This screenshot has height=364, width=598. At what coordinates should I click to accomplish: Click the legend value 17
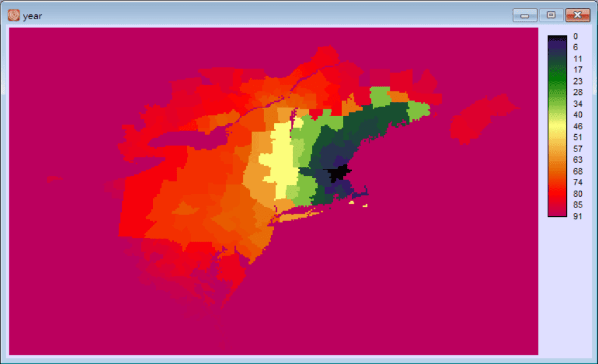click(x=577, y=70)
